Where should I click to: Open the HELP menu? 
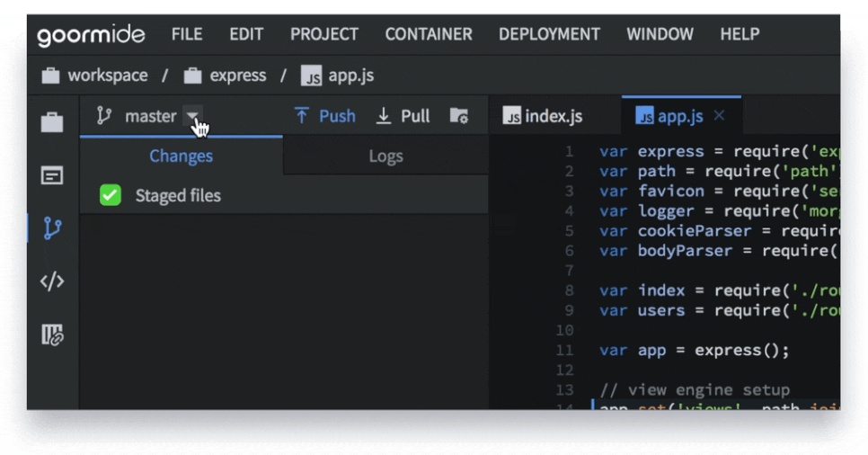(740, 34)
